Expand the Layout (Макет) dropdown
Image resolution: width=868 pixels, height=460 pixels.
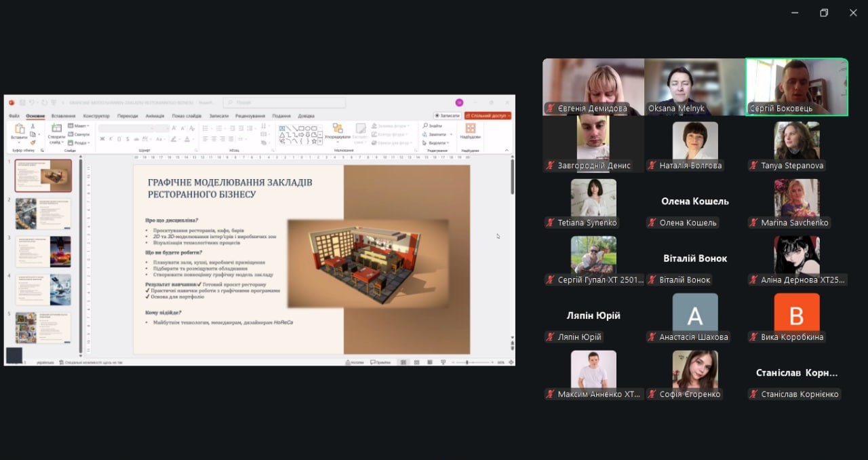[x=79, y=126]
